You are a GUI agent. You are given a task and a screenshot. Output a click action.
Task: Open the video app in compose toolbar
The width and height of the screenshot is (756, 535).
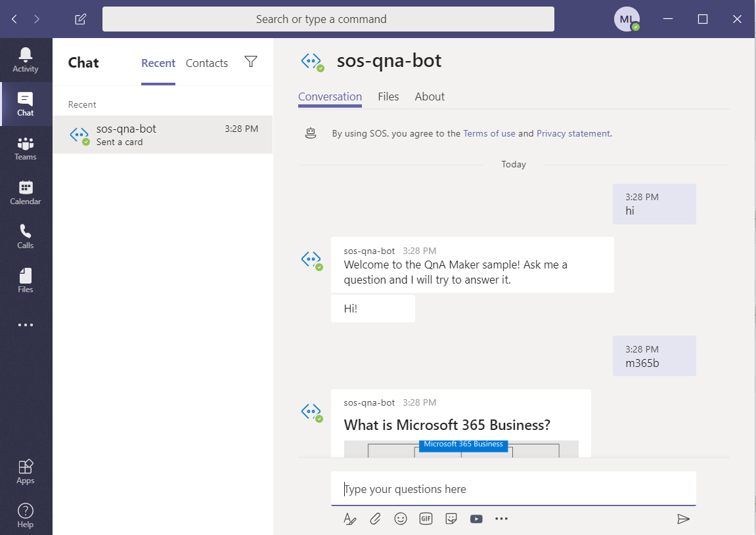[476, 519]
